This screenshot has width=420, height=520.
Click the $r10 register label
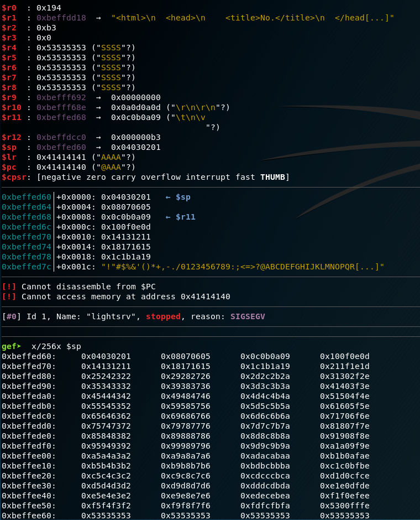12,107
